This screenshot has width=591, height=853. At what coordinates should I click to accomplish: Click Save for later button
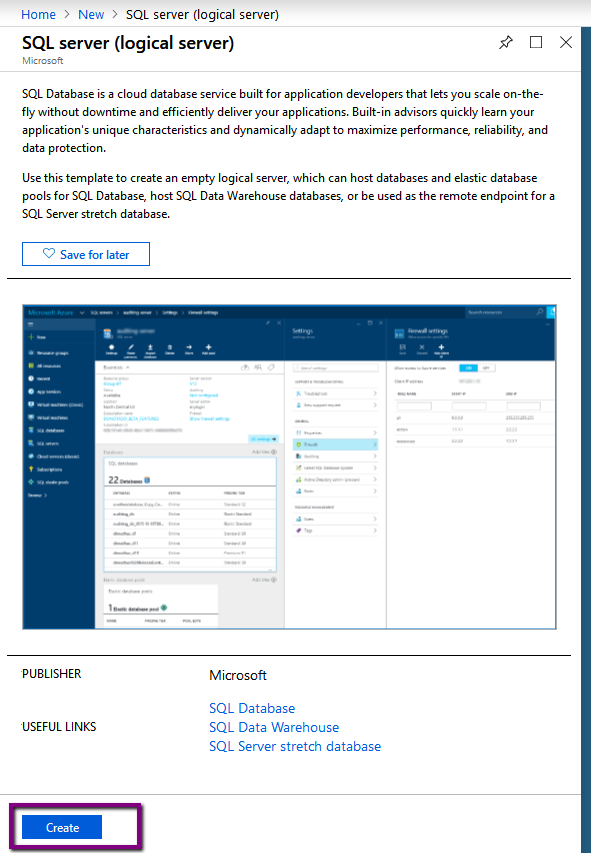pyautogui.click(x=86, y=254)
